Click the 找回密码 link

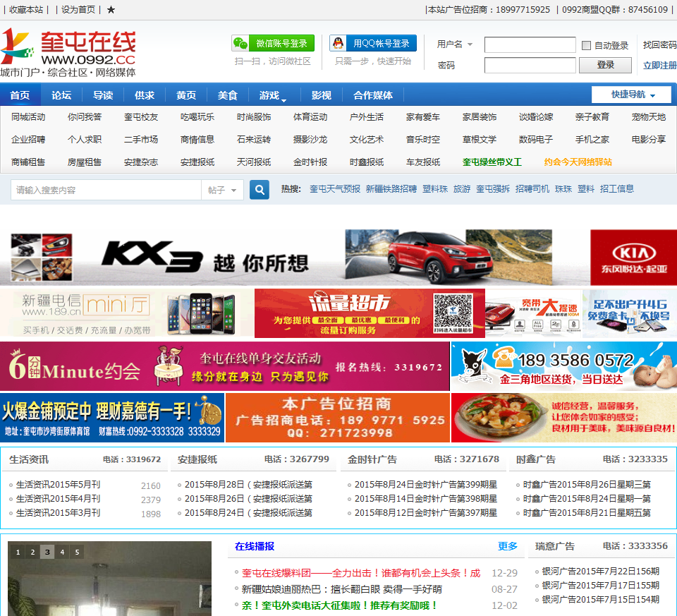pyautogui.click(x=659, y=45)
